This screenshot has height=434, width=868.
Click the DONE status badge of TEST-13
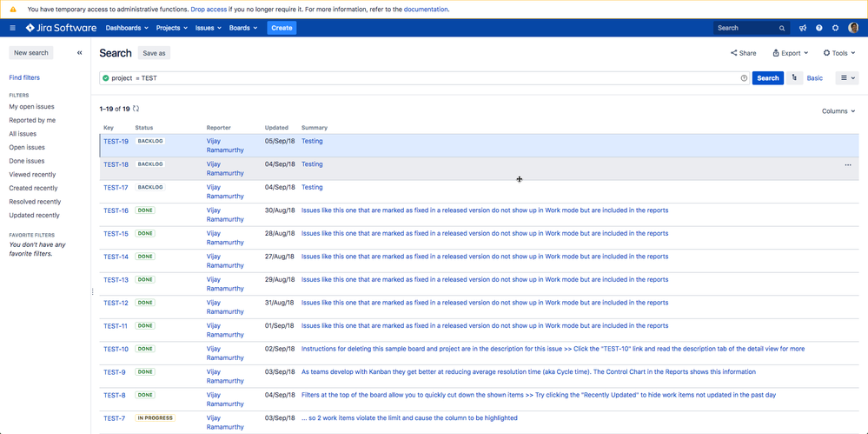145,279
